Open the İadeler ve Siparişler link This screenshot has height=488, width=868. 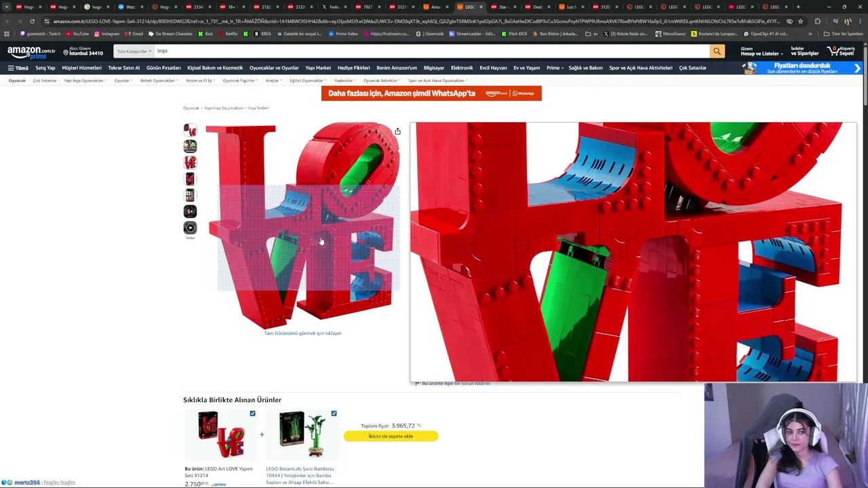click(x=804, y=52)
